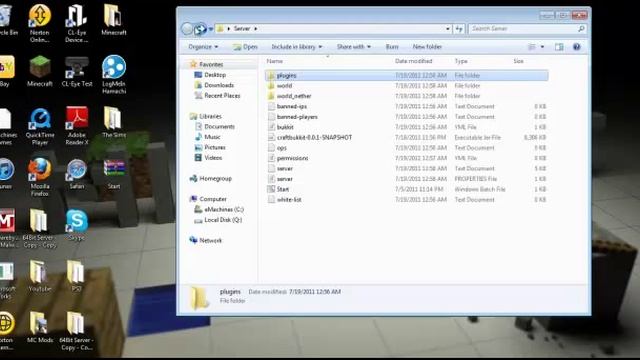The image size is (640, 360).
Task: Open the Organize dropdown menu
Action: (x=203, y=47)
